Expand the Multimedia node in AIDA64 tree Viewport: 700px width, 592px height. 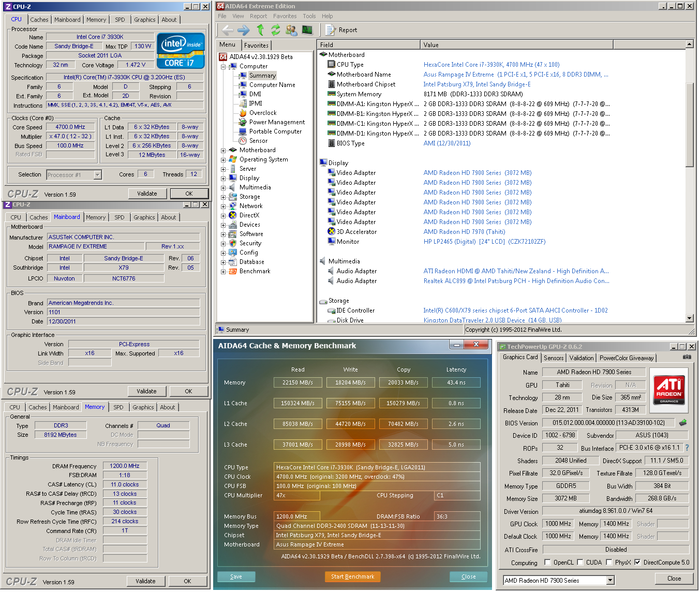point(223,187)
